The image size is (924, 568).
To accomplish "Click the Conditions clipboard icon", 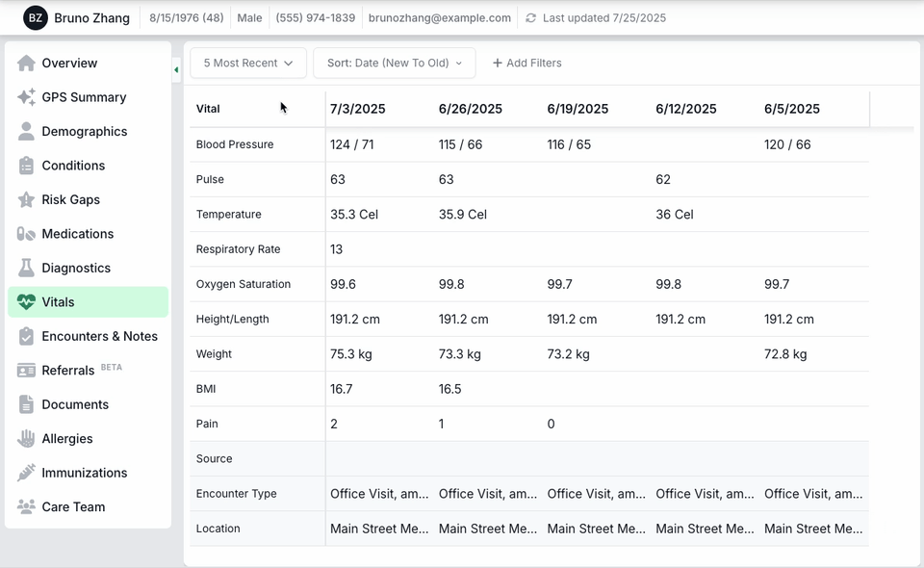I will tap(26, 166).
